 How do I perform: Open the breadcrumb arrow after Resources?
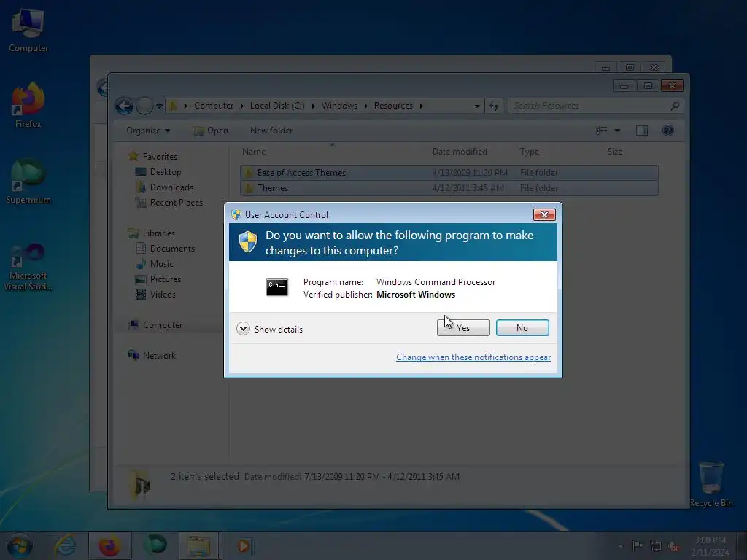coord(421,106)
